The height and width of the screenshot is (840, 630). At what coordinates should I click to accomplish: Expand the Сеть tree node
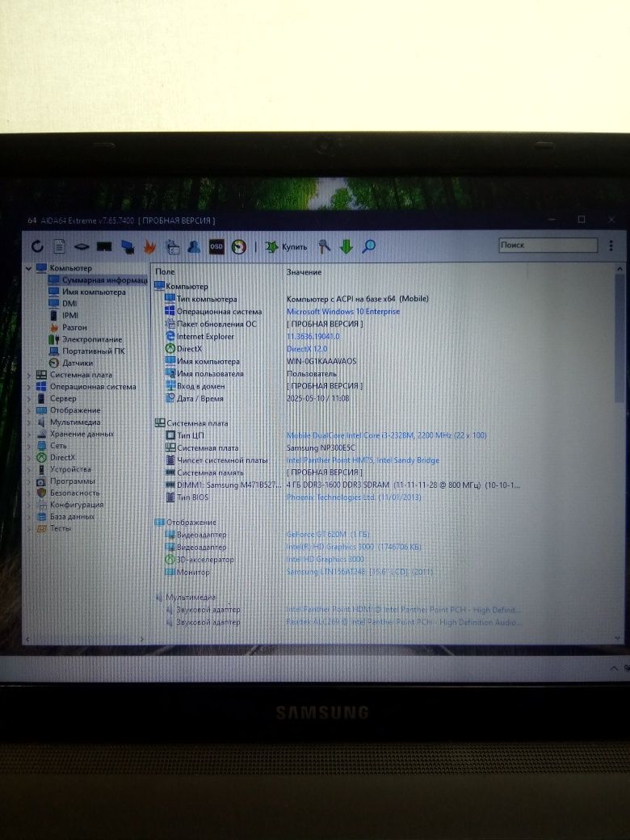click(x=29, y=446)
